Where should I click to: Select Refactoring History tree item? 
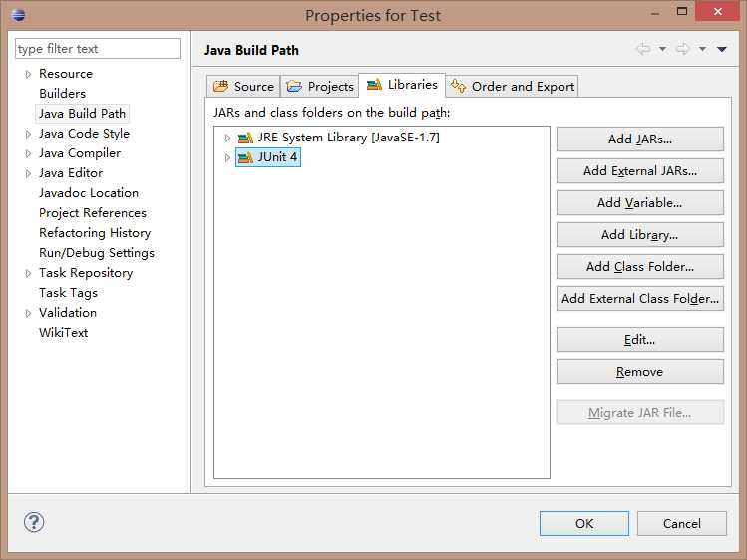(x=95, y=233)
